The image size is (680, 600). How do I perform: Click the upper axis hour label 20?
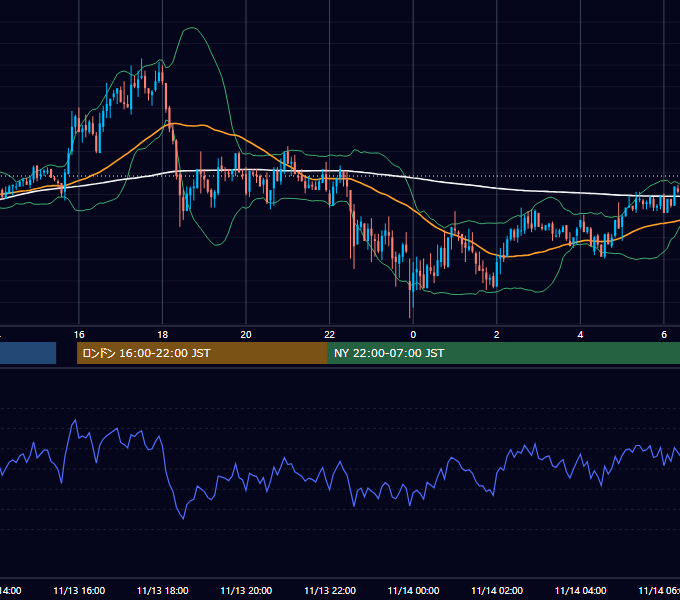[x=246, y=335]
